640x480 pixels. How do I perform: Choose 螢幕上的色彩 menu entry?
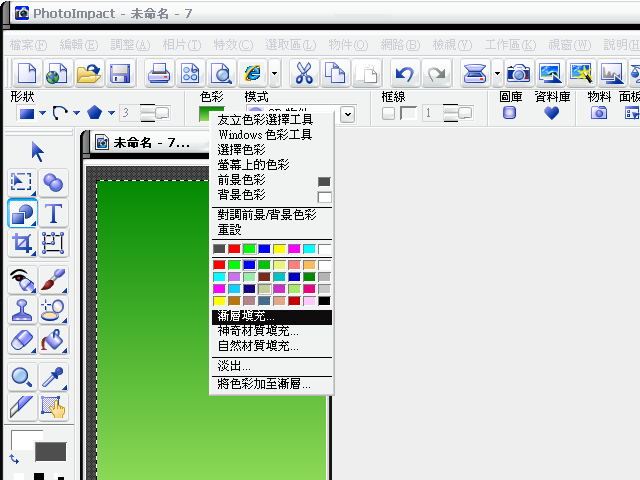pos(272,164)
